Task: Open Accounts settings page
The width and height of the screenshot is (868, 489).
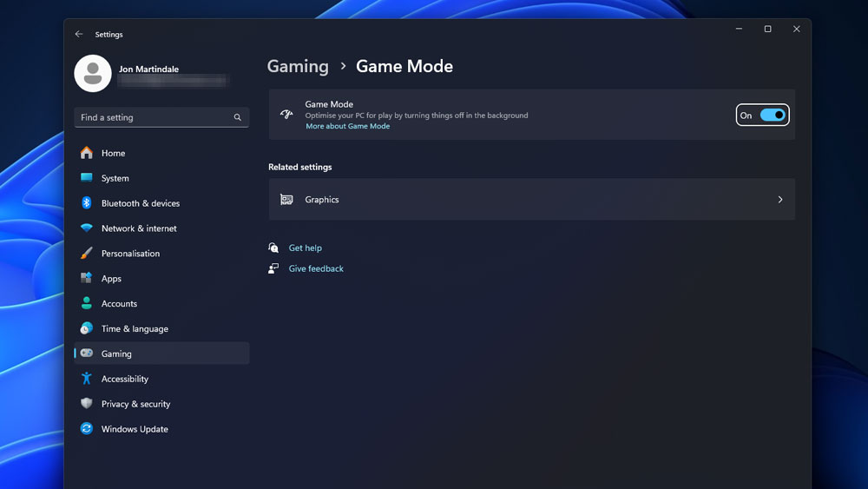Action: click(161, 303)
